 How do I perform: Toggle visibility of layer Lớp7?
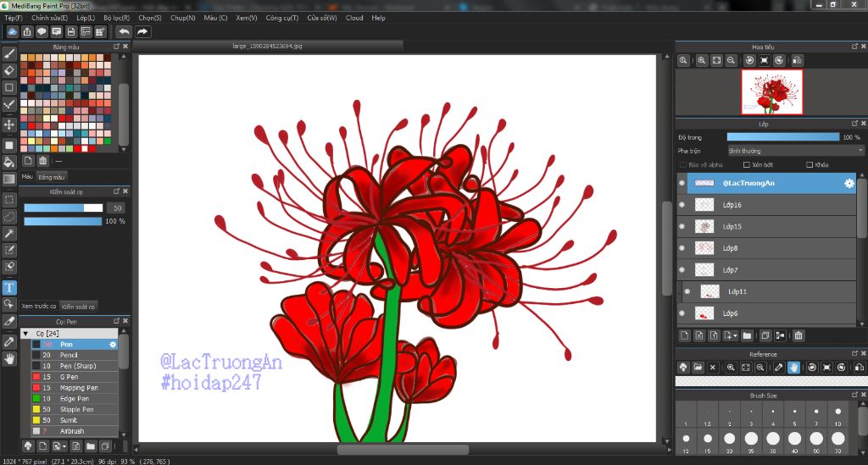[x=682, y=270]
